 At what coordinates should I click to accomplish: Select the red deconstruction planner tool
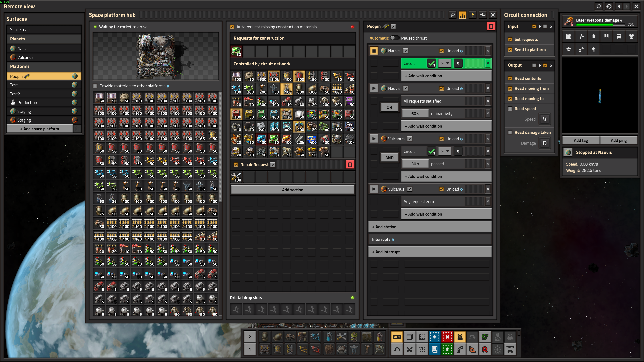(447, 337)
